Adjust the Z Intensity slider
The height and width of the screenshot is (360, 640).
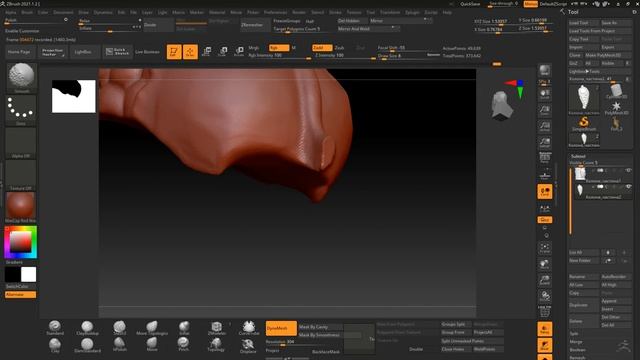[x=344, y=56]
